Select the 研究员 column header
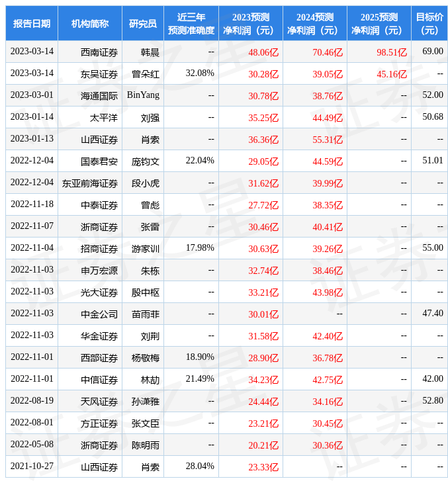The height and width of the screenshot is (483, 448). (x=143, y=24)
